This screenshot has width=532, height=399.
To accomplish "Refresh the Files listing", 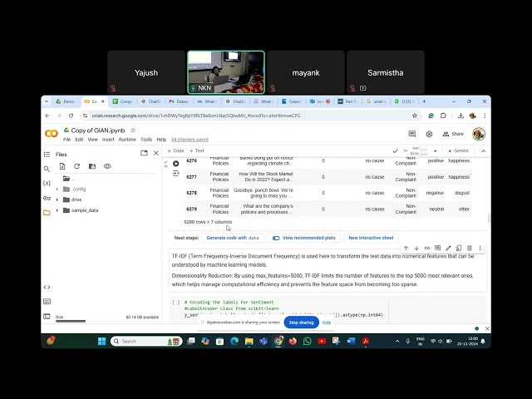I will 77,166.
